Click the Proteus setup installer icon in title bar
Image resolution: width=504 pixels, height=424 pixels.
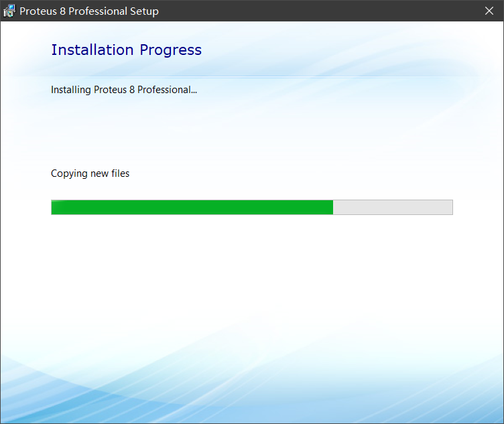coord(9,11)
